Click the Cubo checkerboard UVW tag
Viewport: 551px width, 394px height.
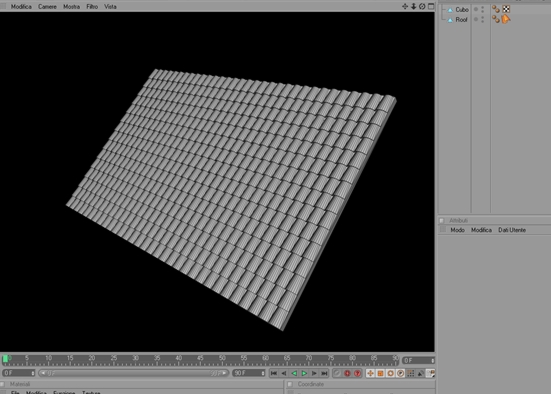[x=506, y=9]
